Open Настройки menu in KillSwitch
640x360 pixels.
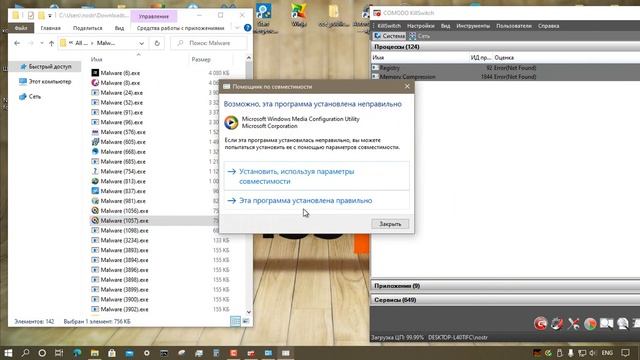pos(420,26)
